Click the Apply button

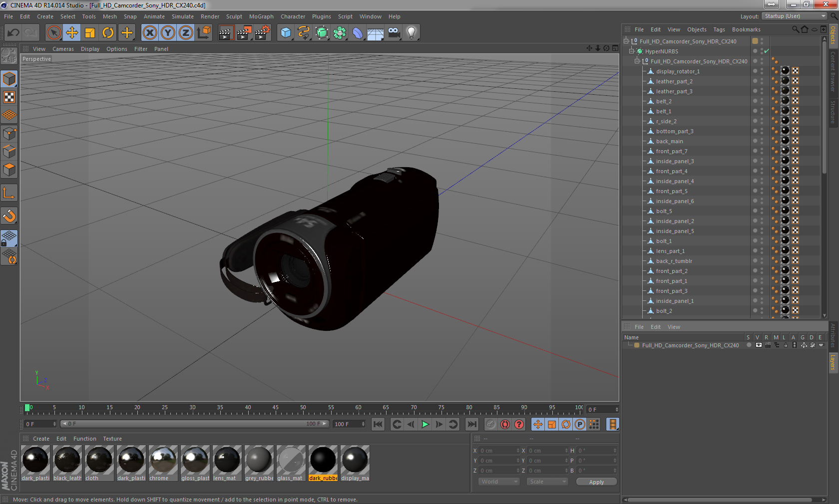coord(596,482)
